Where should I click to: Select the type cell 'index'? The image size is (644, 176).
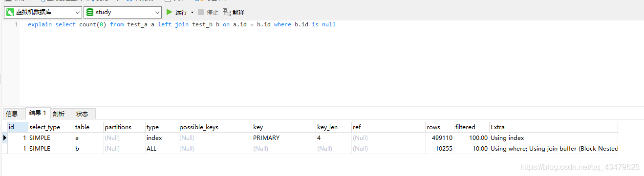(x=161, y=138)
